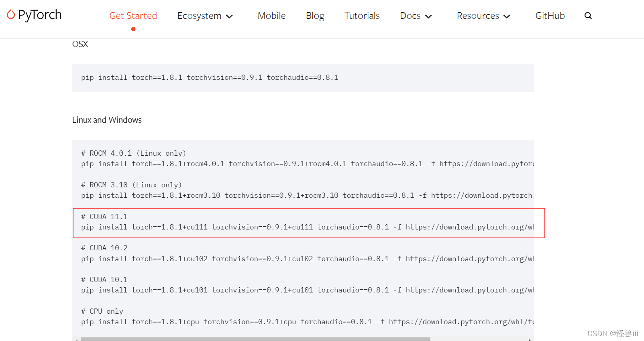This screenshot has height=341, width=644.
Task: Click the # ROCM 4.0.1 (Linux only) comment
Action: (133, 153)
